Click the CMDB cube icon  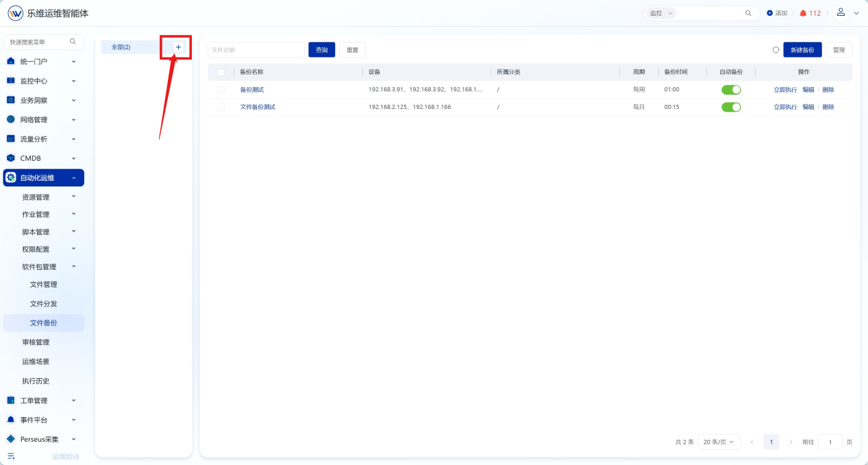(x=11, y=158)
